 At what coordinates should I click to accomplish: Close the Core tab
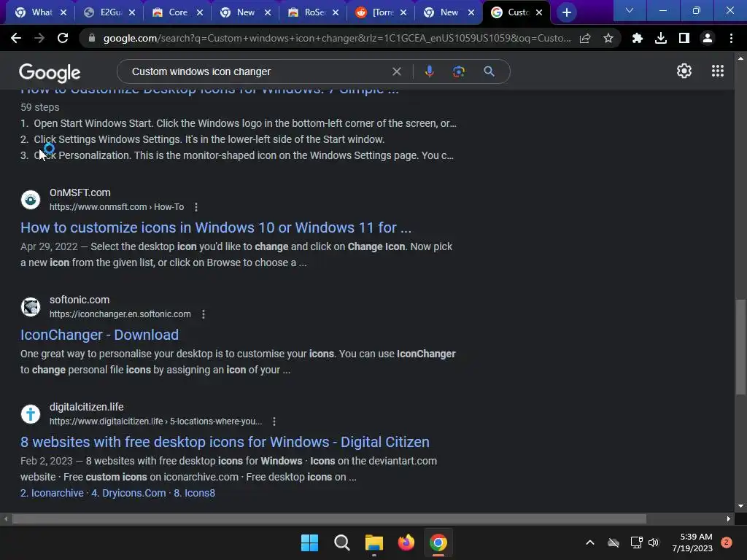point(200,12)
